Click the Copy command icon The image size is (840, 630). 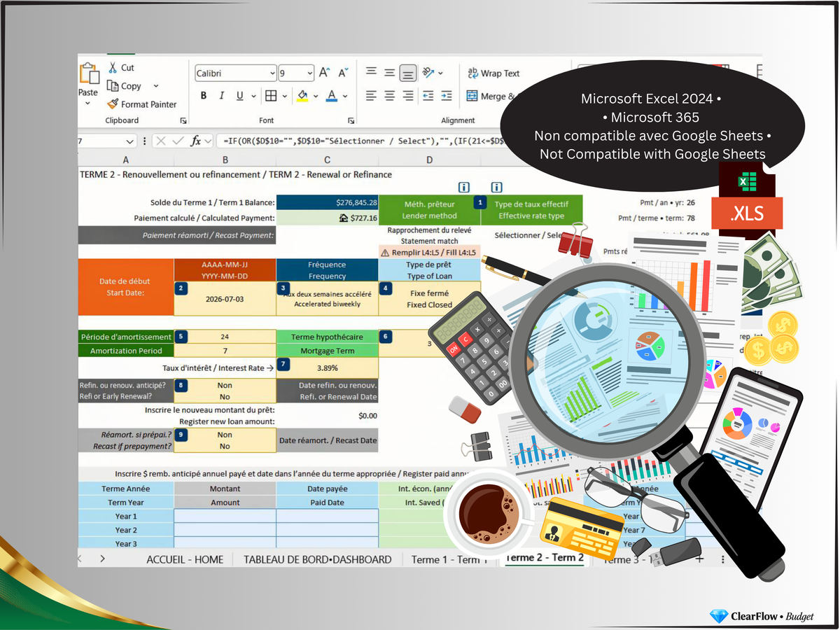(x=113, y=85)
